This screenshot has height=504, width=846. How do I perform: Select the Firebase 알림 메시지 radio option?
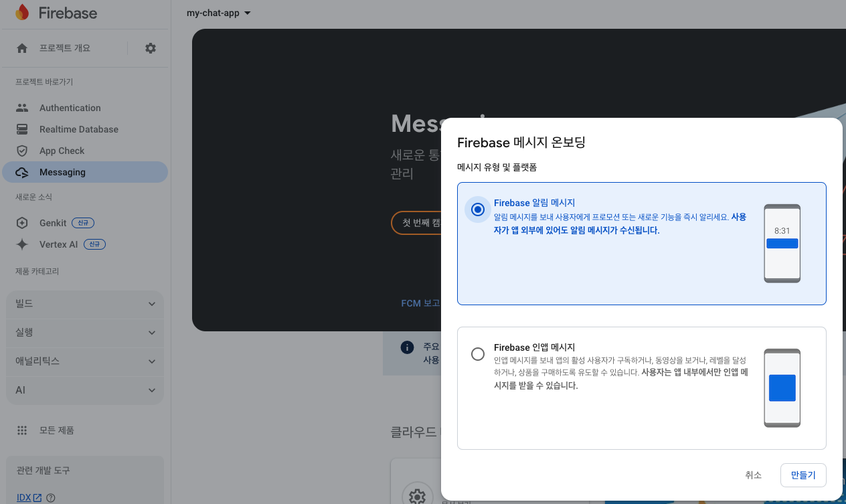(x=478, y=209)
